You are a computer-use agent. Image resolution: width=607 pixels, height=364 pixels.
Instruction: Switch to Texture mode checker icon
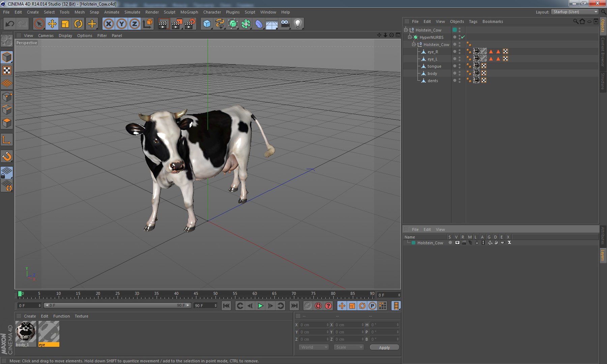(x=7, y=70)
